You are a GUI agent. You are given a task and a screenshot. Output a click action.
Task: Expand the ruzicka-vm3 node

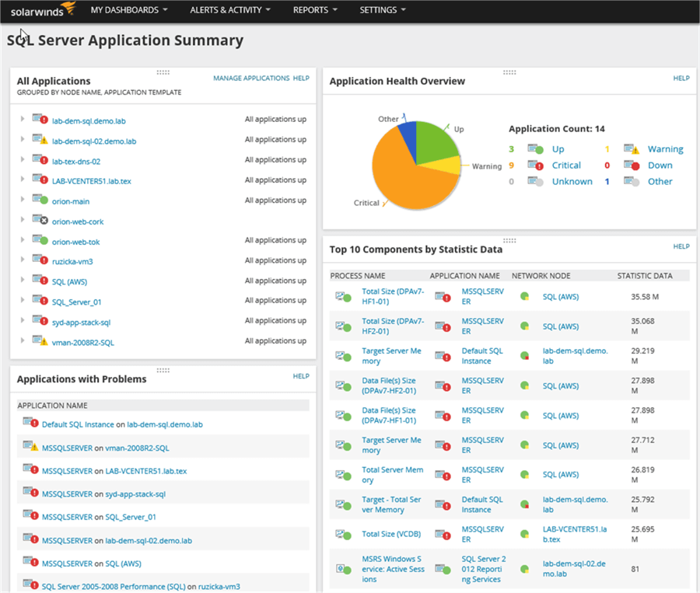(x=23, y=260)
